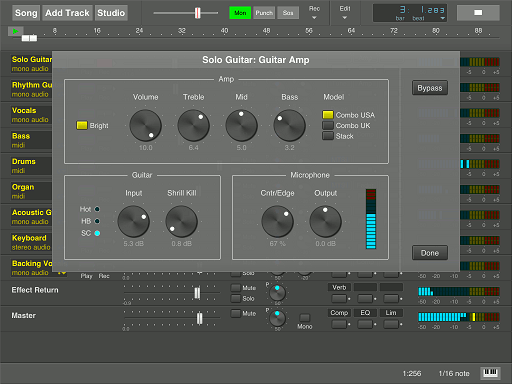Open the Comp effect on Master
This screenshot has height=384, width=512.
tap(339, 313)
